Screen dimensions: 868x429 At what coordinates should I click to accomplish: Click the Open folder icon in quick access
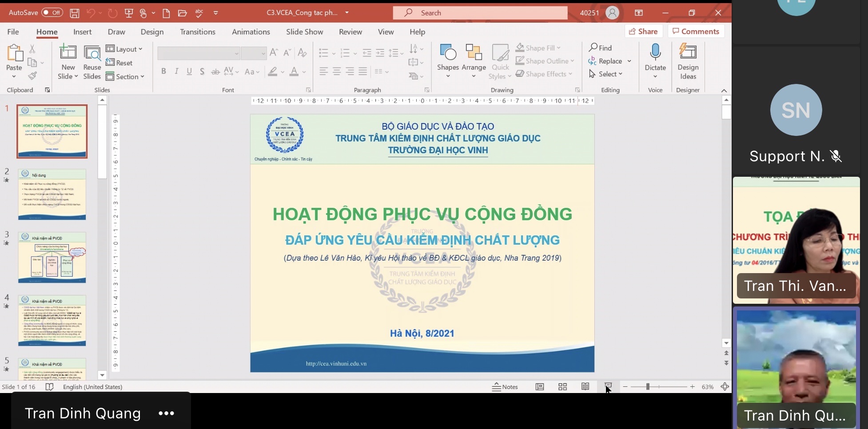coord(182,13)
